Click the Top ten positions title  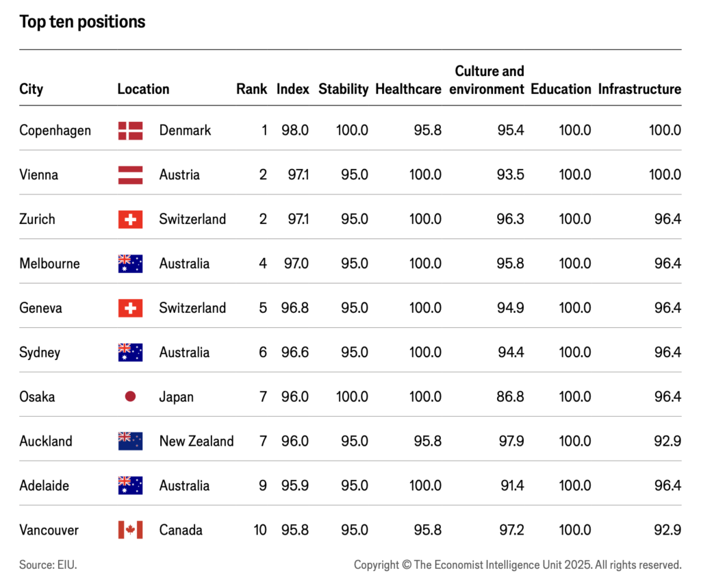point(82,22)
